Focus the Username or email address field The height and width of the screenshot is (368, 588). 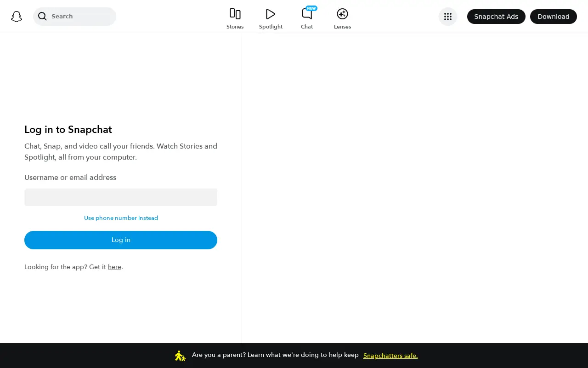(x=121, y=197)
